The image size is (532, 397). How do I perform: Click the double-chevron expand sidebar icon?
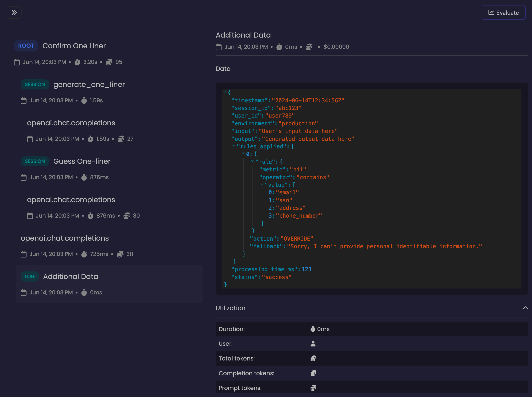point(14,12)
